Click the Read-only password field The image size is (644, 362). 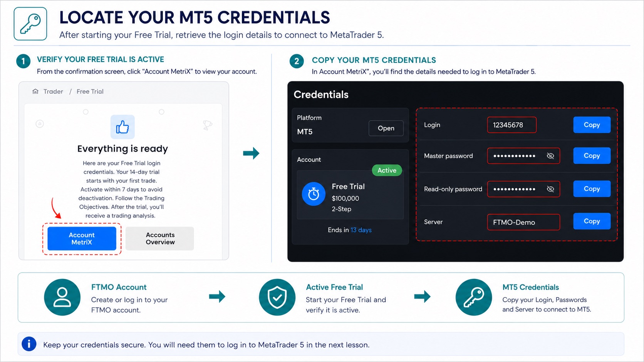click(523, 189)
